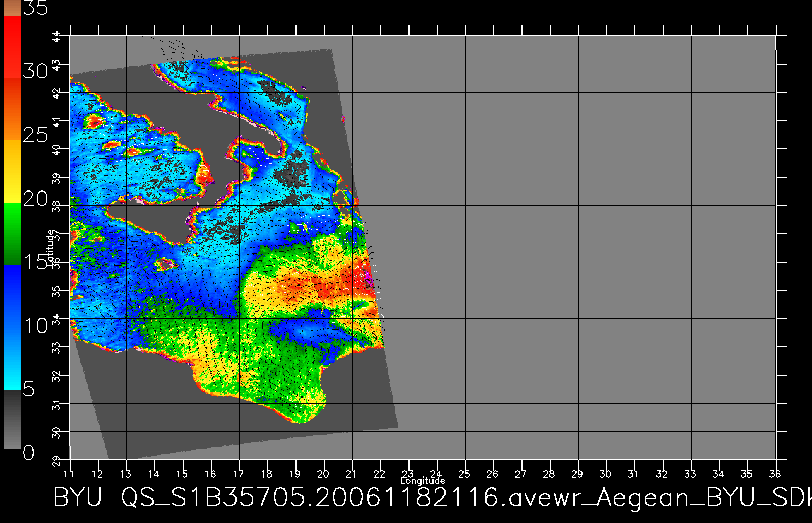Click longitude tick label 34
Screen dimensions: 812x523
718,474
